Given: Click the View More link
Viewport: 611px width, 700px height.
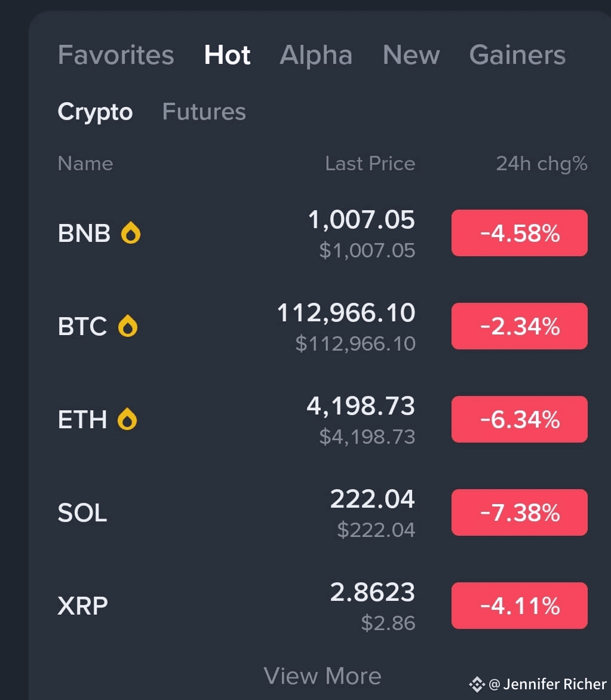Looking at the screenshot, I should pyautogui.click(x=323, y=676).
